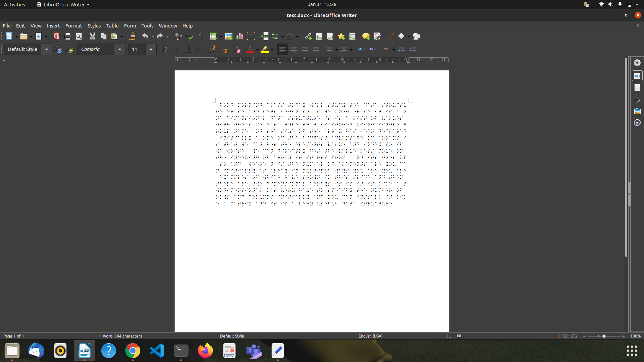Toggle italic formatting
The image size is (644, 362).
176,50
